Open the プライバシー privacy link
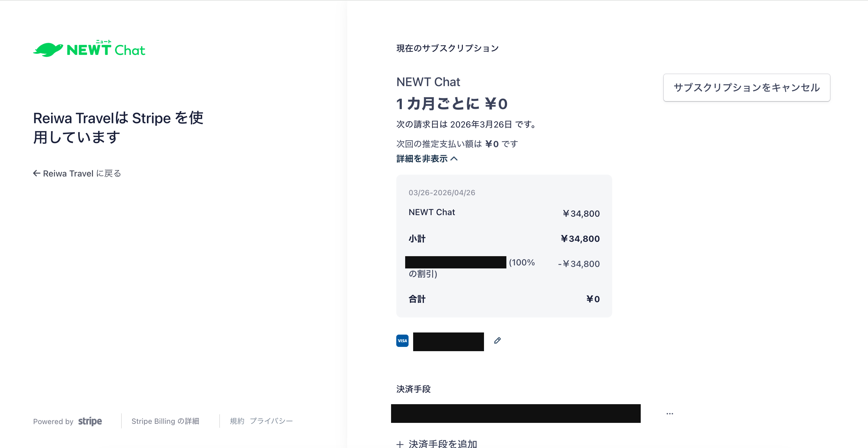Image resolution: width=868 pixels, height=448 pixels. [271, 421]
